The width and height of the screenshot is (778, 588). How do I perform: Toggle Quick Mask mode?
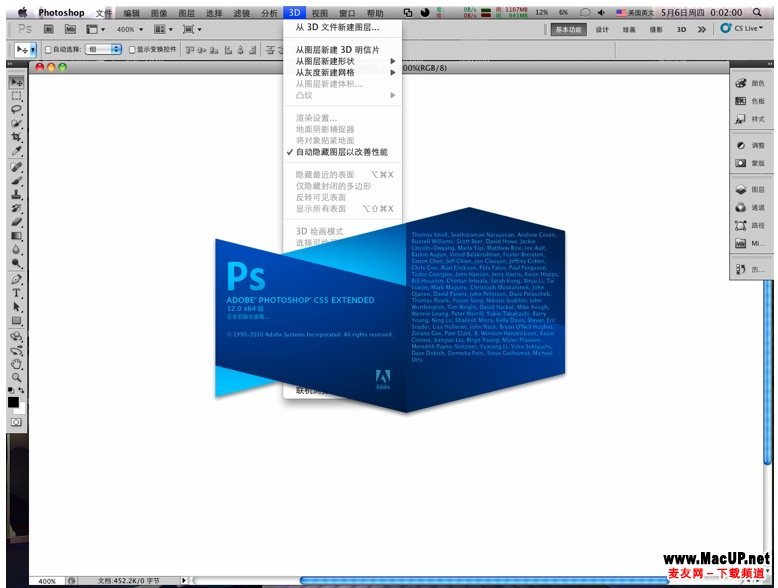(x=16, y=422)
